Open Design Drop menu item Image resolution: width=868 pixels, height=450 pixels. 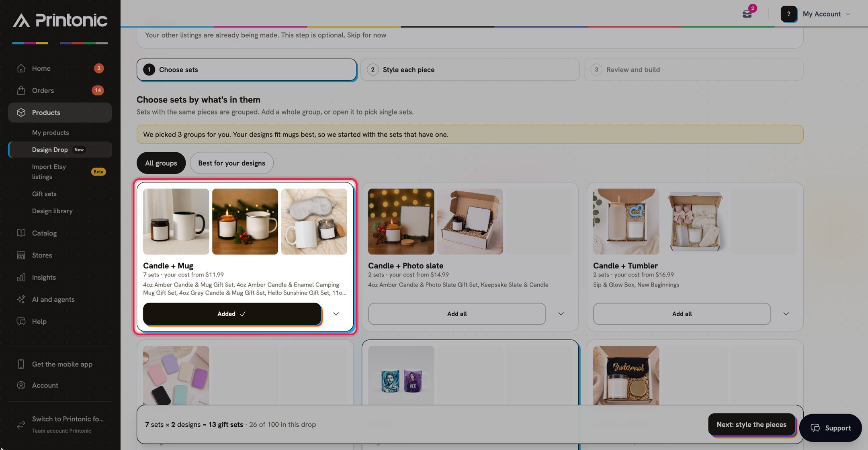click(60, 149)
